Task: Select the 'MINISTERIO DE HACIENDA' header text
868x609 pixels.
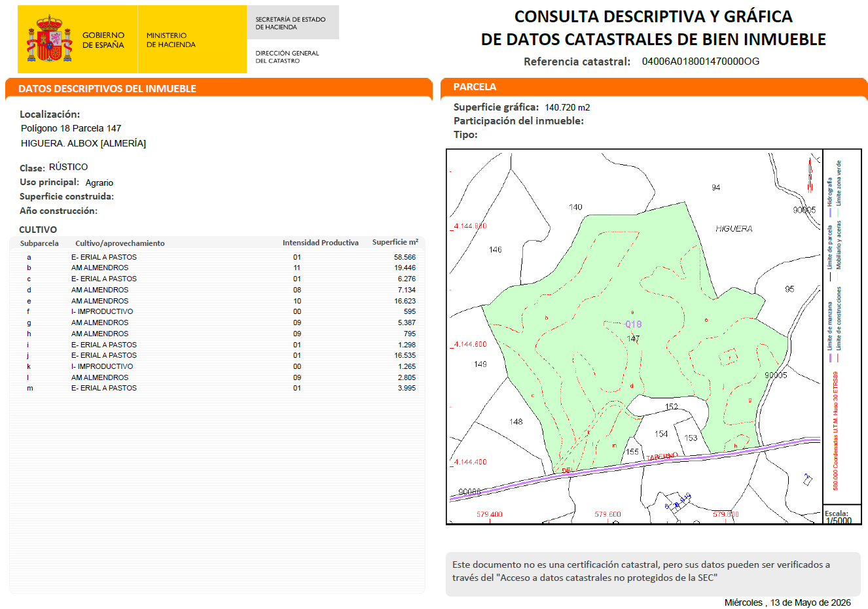Action: pos(171,40)
